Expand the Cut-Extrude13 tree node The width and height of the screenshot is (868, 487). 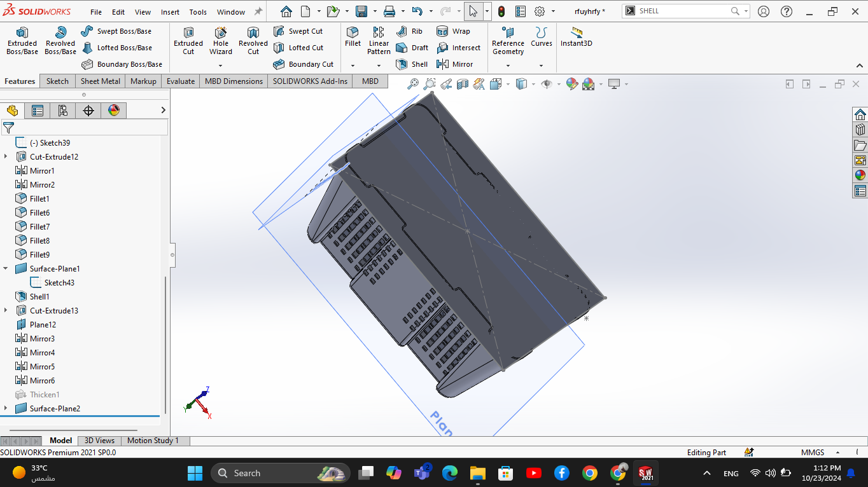[x=6, y=310]
